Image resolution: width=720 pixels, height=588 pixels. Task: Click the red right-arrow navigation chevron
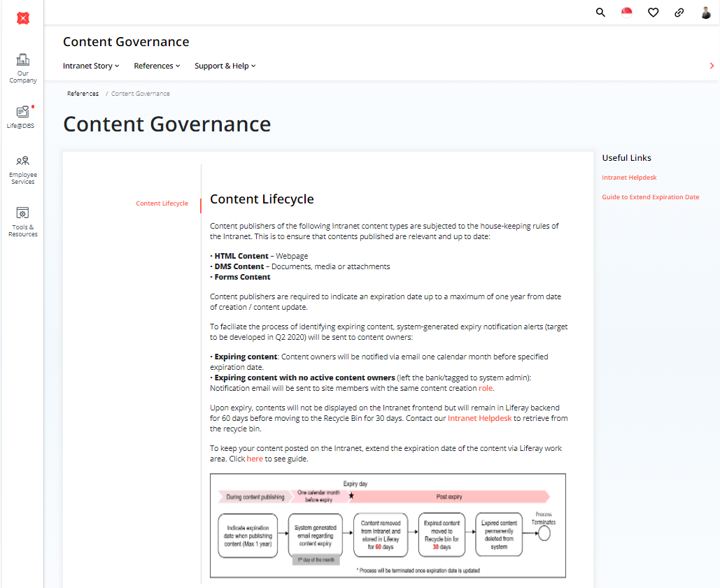tap(712, 66)
